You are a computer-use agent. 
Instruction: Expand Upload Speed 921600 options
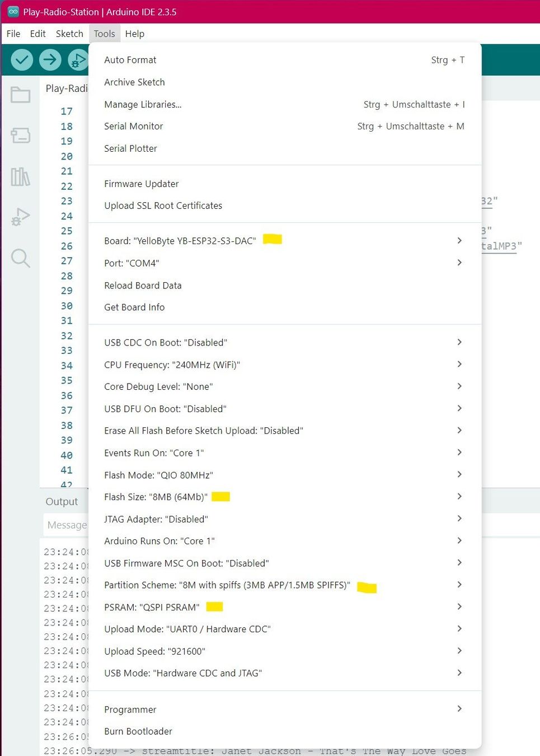click(285, 651)
